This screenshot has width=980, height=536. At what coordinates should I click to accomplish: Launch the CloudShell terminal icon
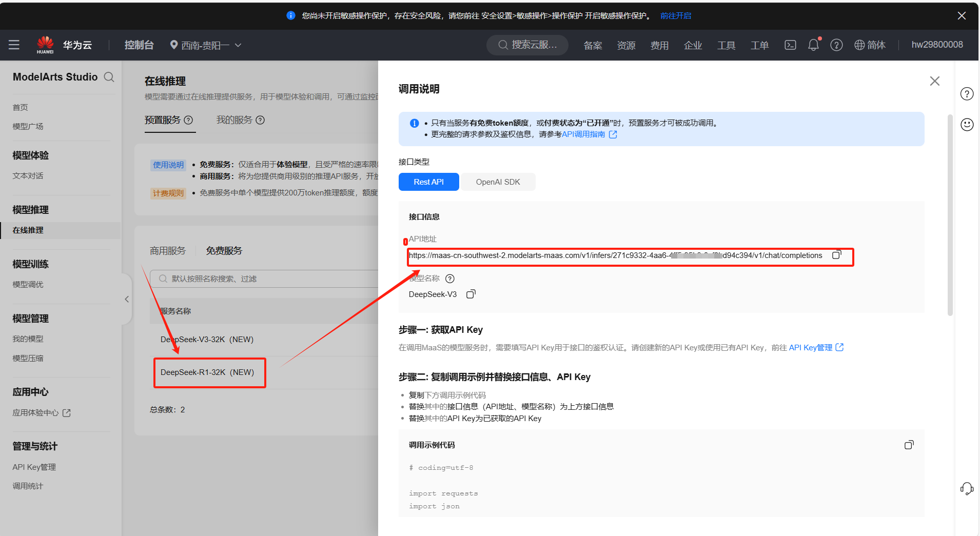[x=790, y=45]
